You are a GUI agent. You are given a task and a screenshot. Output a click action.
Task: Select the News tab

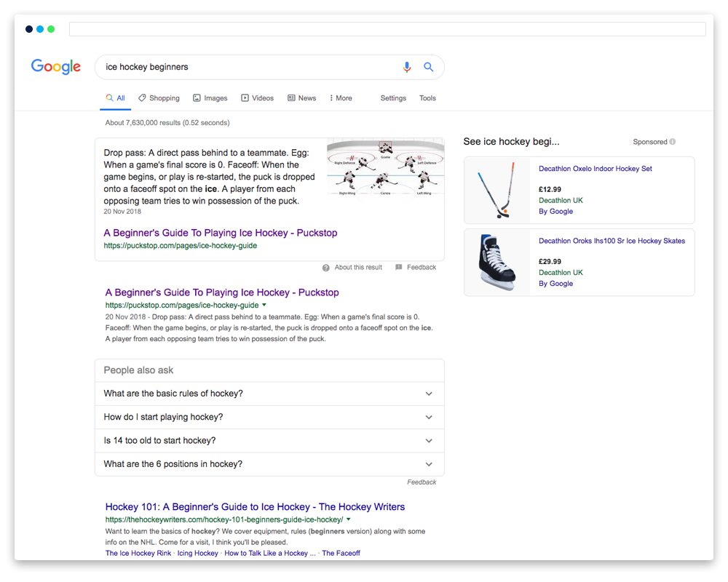click(301, 98)
